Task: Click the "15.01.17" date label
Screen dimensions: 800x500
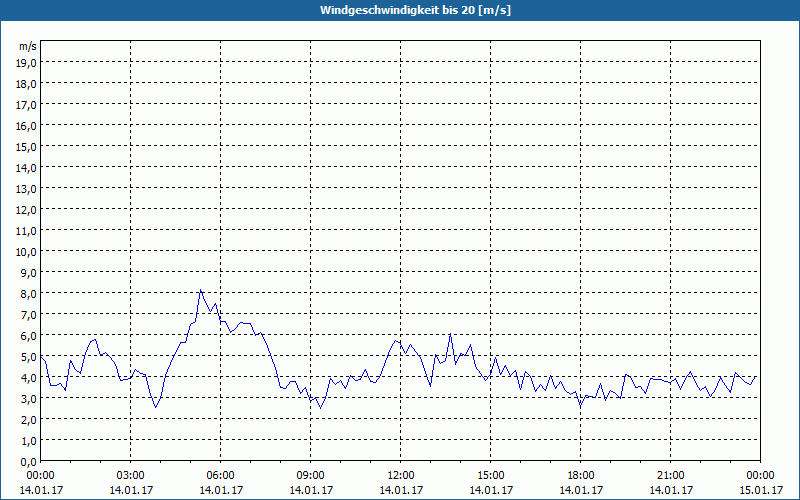Action: coord(761,490)
